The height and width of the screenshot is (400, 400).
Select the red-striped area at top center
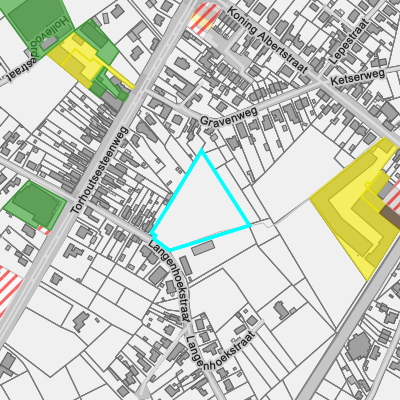point(205,19)
